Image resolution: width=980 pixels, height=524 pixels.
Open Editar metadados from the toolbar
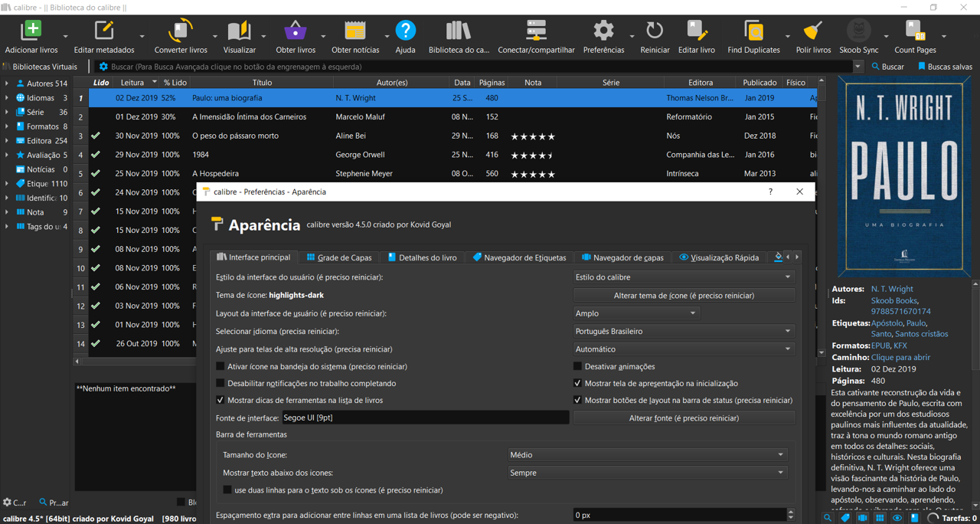click(x=104, y=31)
